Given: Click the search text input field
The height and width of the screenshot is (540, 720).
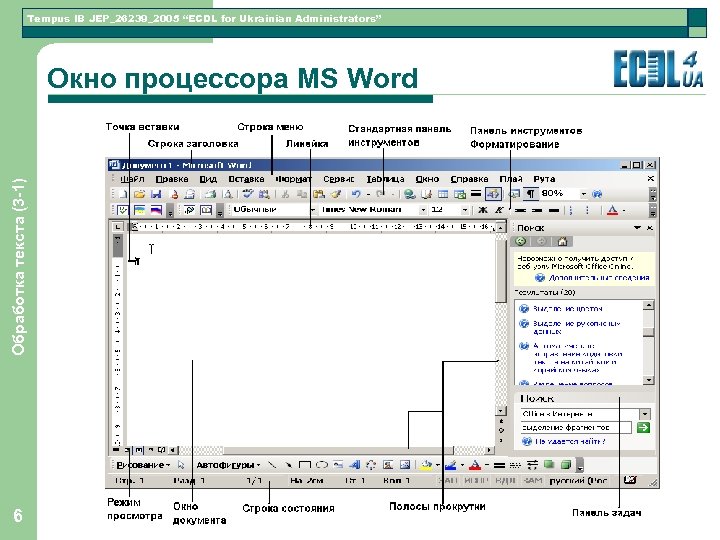Looking at the screenshot, I should click(x=576, y=428).
